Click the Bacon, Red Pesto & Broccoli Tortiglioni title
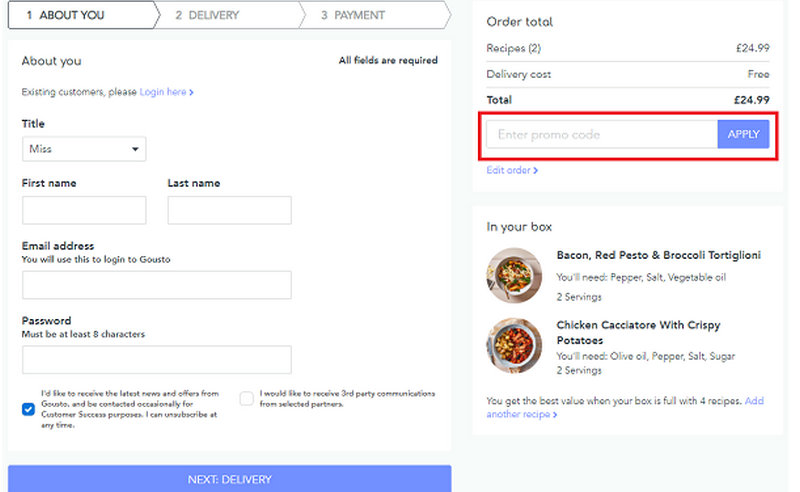 coord(658,255)
